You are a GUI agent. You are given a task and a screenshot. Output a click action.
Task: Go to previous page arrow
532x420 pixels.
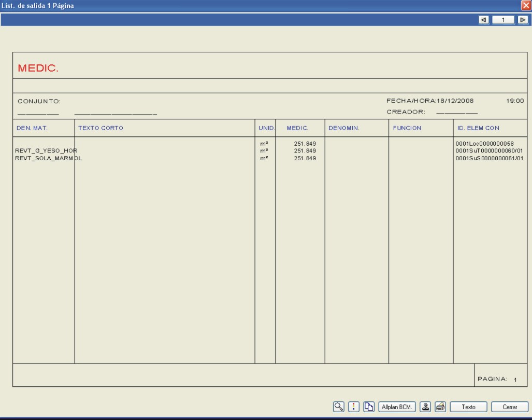[x=483, y=20]
